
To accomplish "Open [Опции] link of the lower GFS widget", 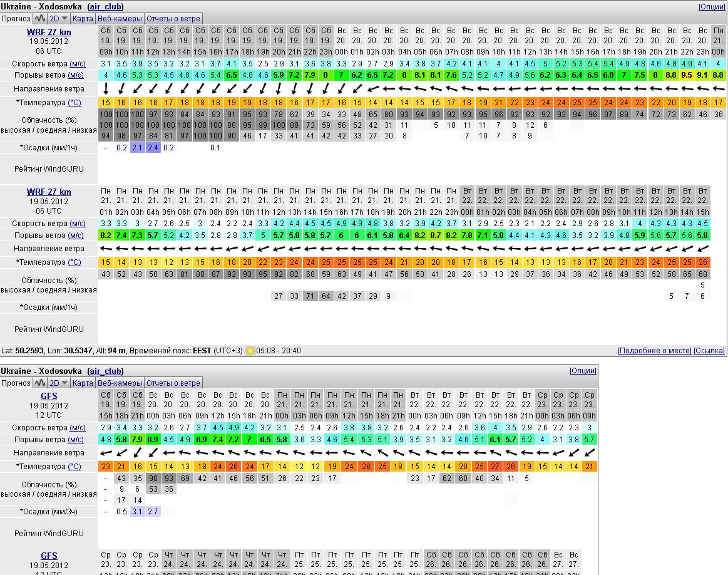I will tap(582, 371).
